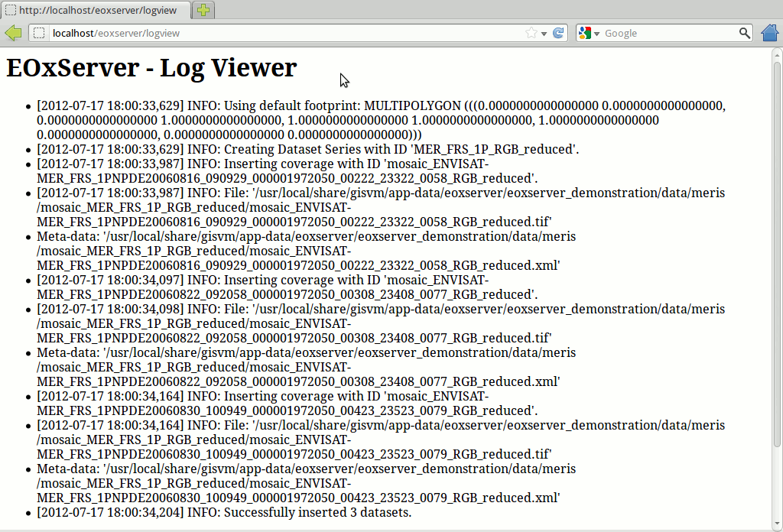This screenshot has width=783, height=532.
Task: Click the file path ending 0079_RGB_reduced.tif
Action: (381, 440)
